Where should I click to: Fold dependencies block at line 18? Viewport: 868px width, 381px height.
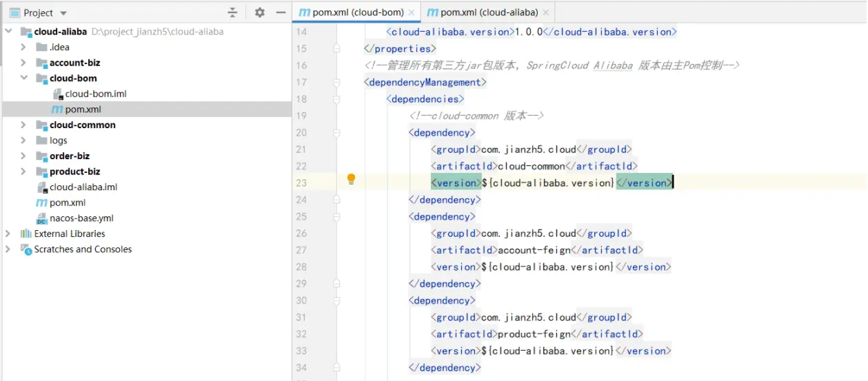336,99
